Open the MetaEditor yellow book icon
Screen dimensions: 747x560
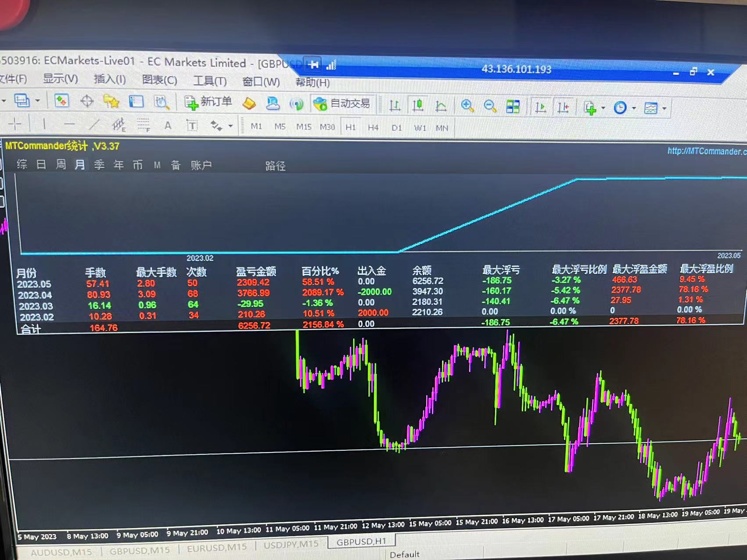point(249,103)
